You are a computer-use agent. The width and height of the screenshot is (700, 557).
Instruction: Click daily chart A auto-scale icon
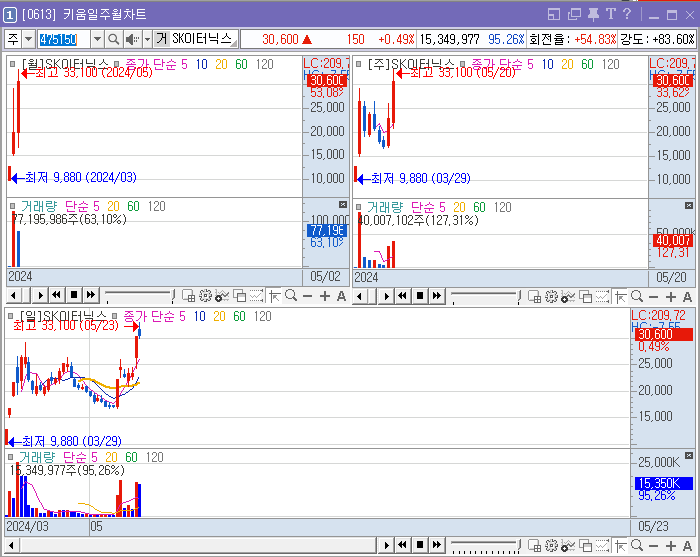point(687,545)
